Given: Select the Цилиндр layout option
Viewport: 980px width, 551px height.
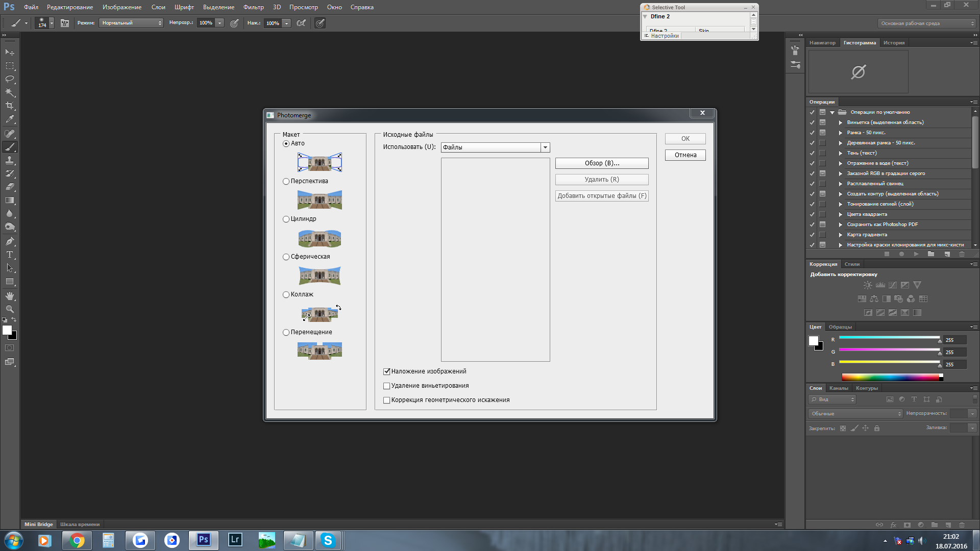Looking at the screenshot, I should point(286,219).
